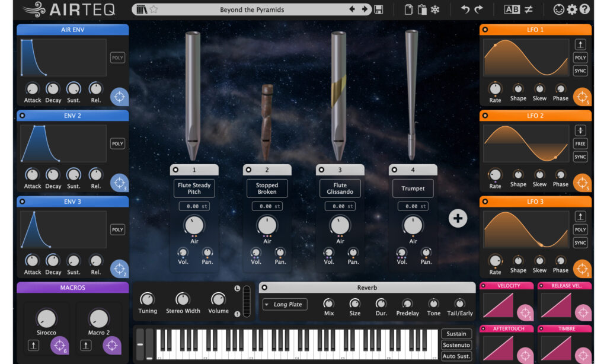Toggle pipe 1 on/off switch
Screen dimensions: 607x364
point(175,170)
